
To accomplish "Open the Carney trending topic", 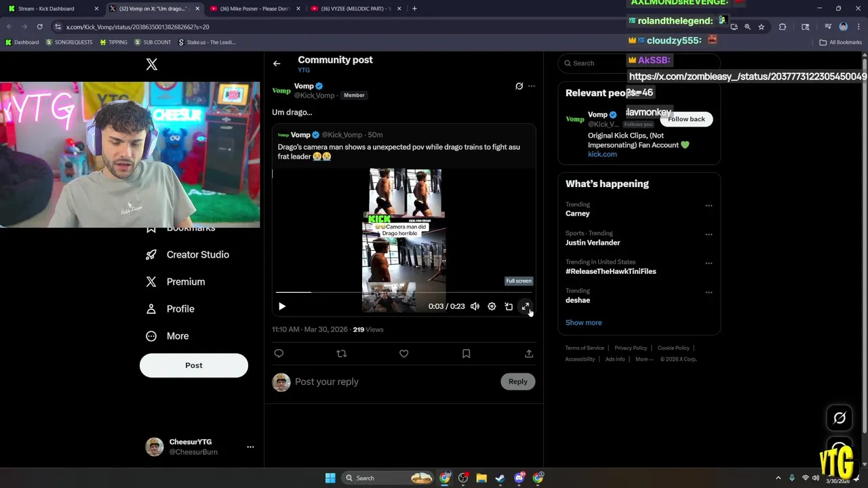I will point(578,213).
